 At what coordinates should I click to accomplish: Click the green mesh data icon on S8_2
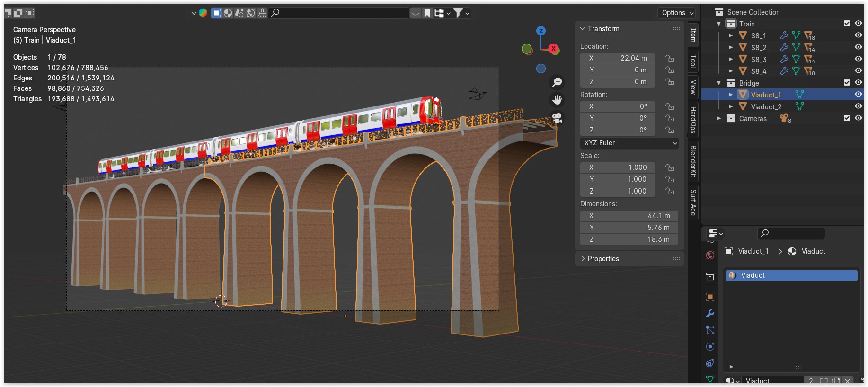796,47
